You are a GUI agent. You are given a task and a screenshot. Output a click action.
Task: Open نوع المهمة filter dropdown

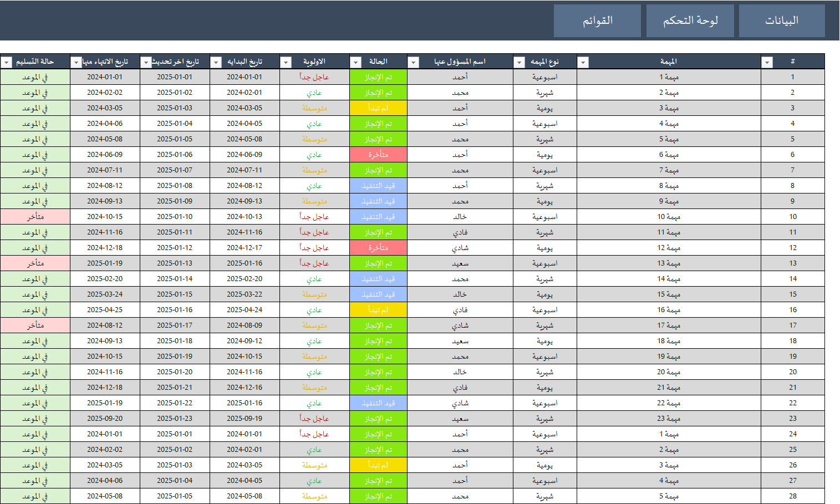pos(520,63)
